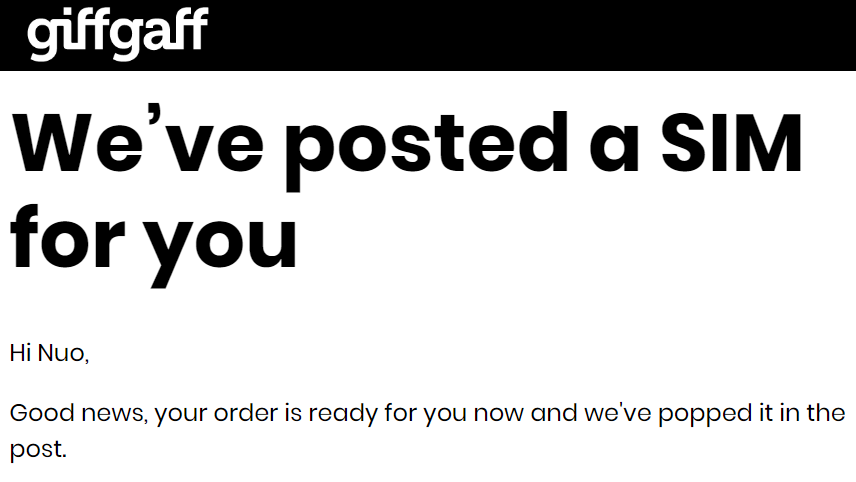Click the word 'post.' on the last line

point(38,451)
